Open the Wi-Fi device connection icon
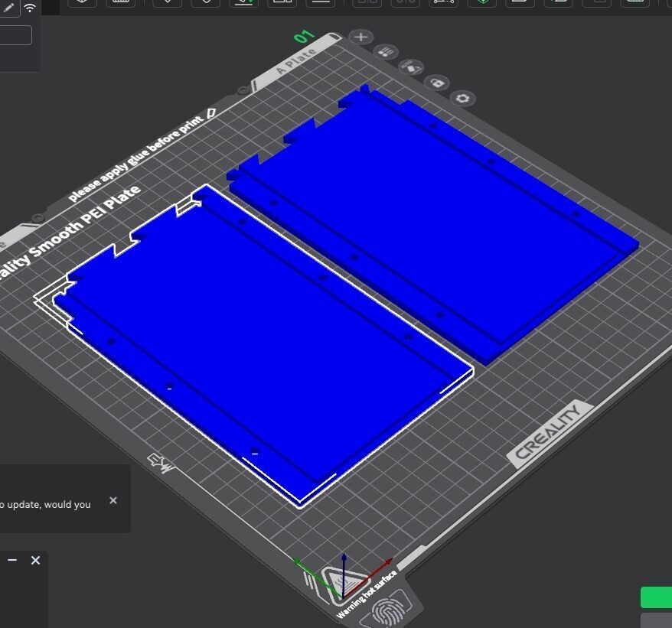Image resolution: width=672 pixels, height=628 pixels. pyautogui.click(x=30, y=8)
